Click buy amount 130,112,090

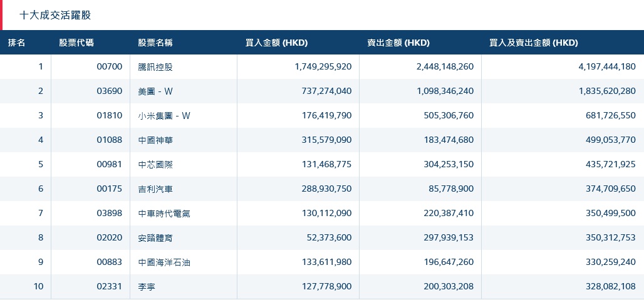(328, 214)
